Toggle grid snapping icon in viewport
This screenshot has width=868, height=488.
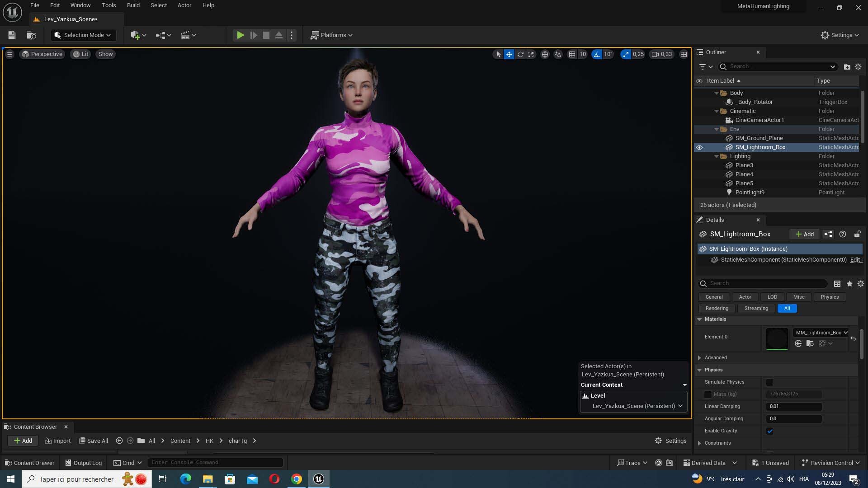point(572,54)
